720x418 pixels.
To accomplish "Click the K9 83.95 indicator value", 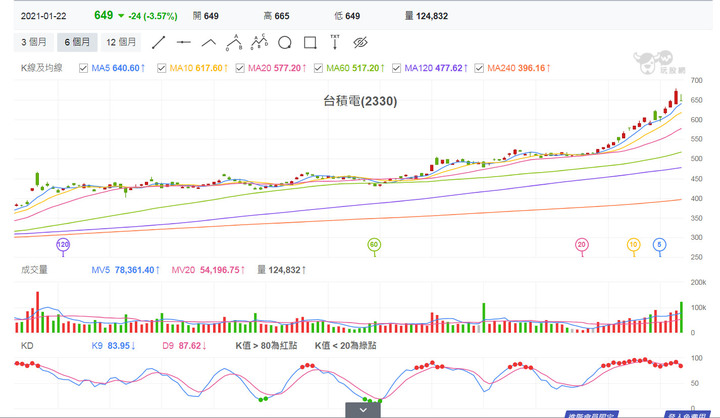I will [x=113, y=345].
